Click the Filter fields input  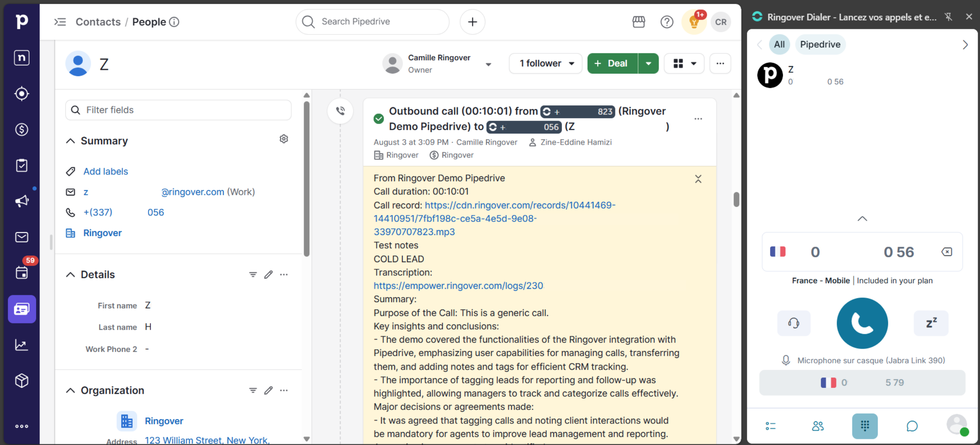pos(178,110)
